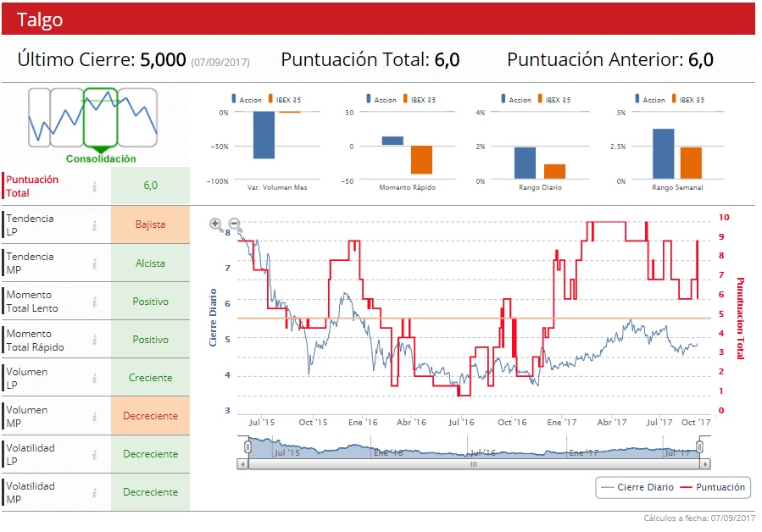
Task: Zoom in the chart with magnifier plus
Action: coord(215,224)
